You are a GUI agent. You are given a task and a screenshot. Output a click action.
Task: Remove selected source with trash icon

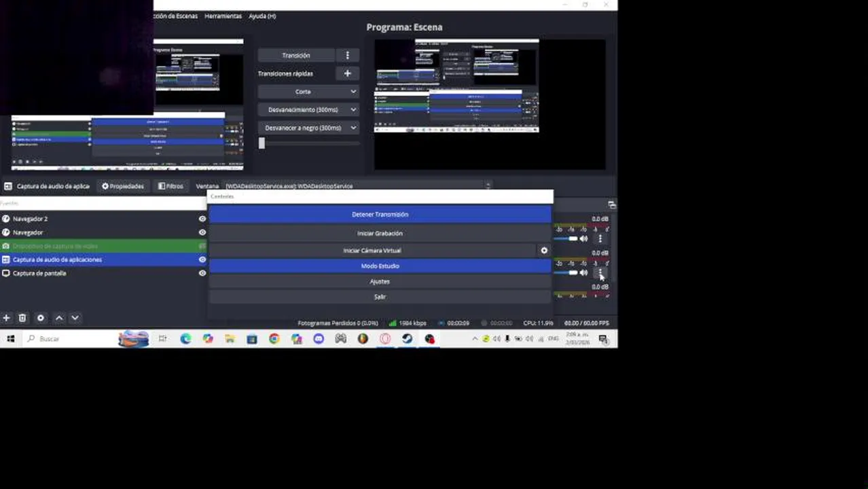click(22, 318)
